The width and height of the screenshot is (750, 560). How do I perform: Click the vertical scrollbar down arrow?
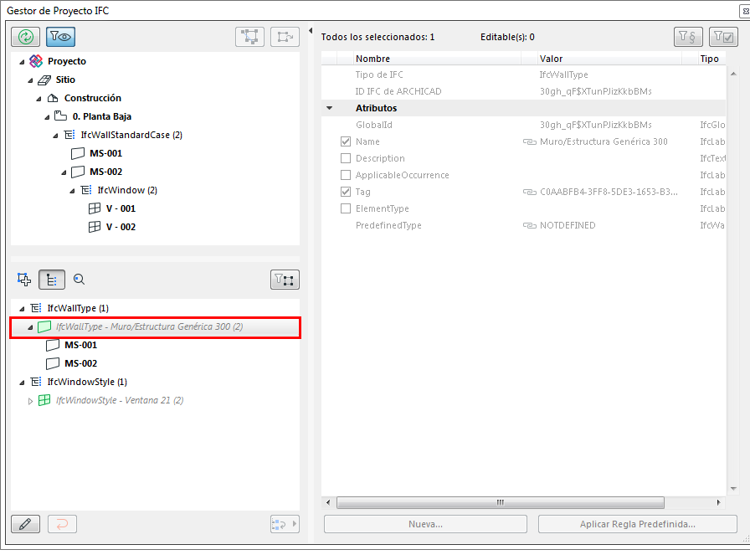click(x=733, y=489)
